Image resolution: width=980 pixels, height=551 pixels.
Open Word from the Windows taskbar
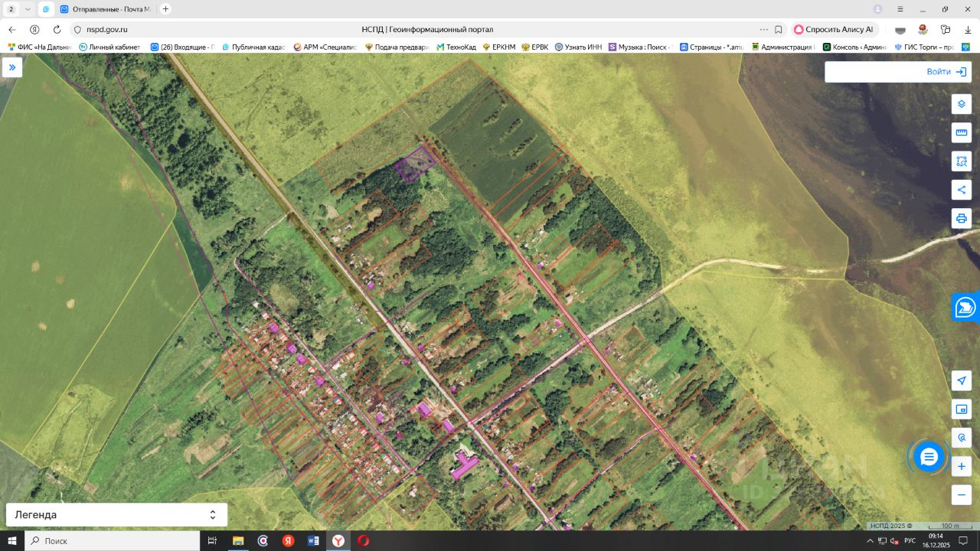[313, 541]
